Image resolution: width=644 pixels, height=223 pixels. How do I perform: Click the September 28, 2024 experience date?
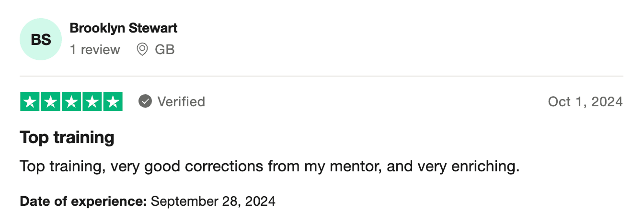[x=213, y=201]
